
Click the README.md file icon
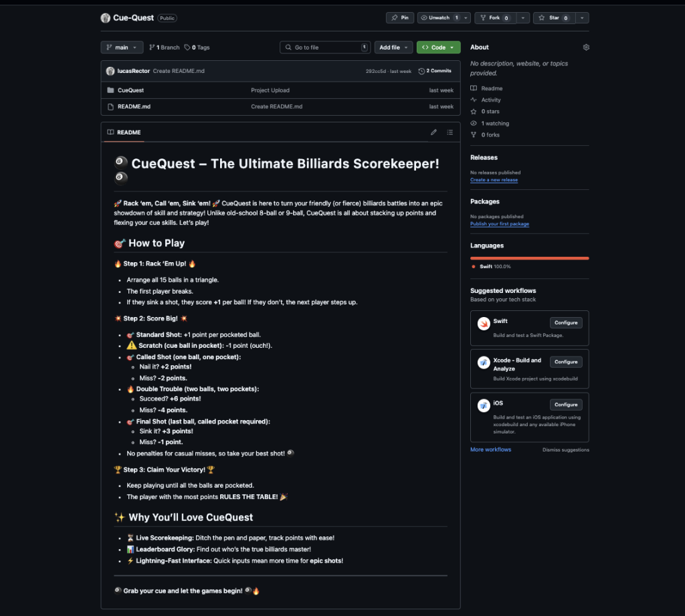pos(110,106)
